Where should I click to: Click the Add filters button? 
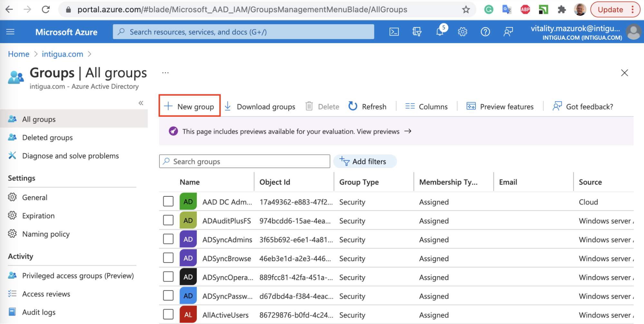(365, 162)
